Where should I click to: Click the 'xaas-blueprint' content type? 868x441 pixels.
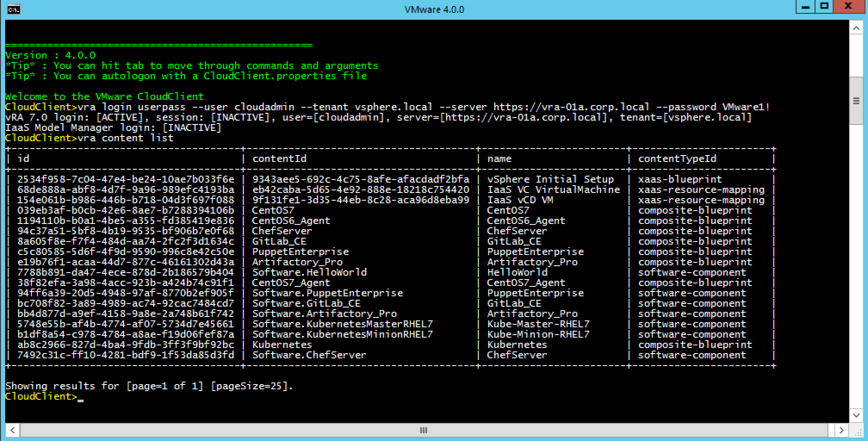(680, 179)
